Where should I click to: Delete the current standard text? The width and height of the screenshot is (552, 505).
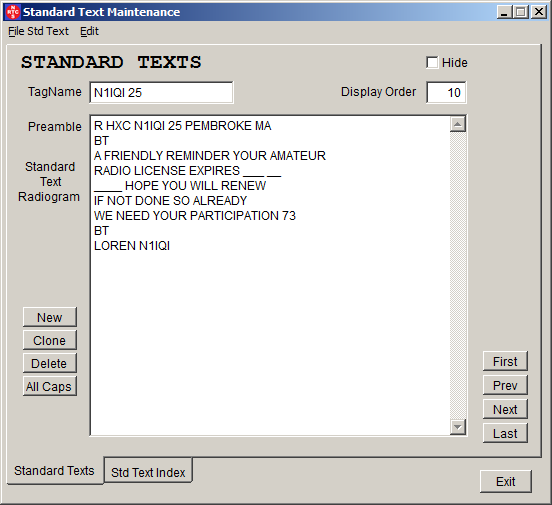[x=50, y=363]
